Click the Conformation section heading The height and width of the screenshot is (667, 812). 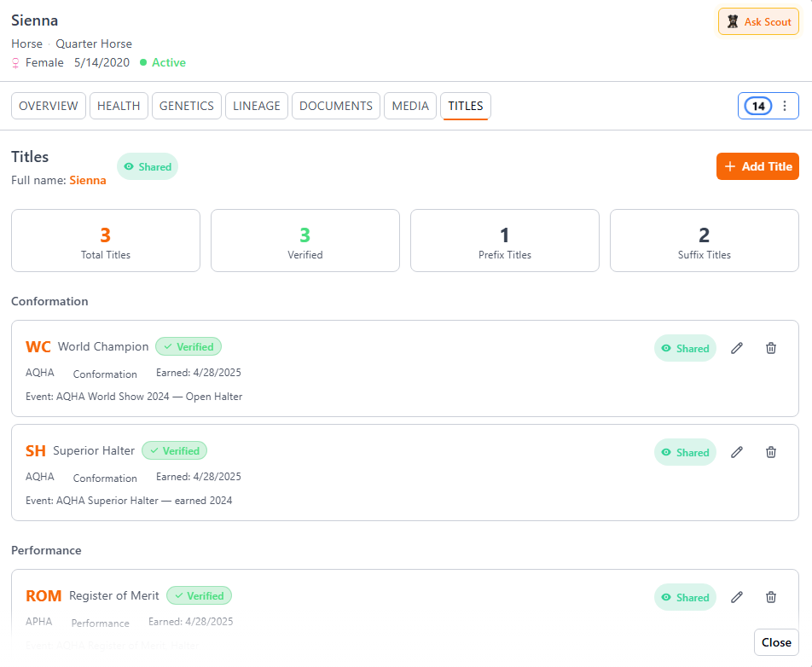pos(49,301)
